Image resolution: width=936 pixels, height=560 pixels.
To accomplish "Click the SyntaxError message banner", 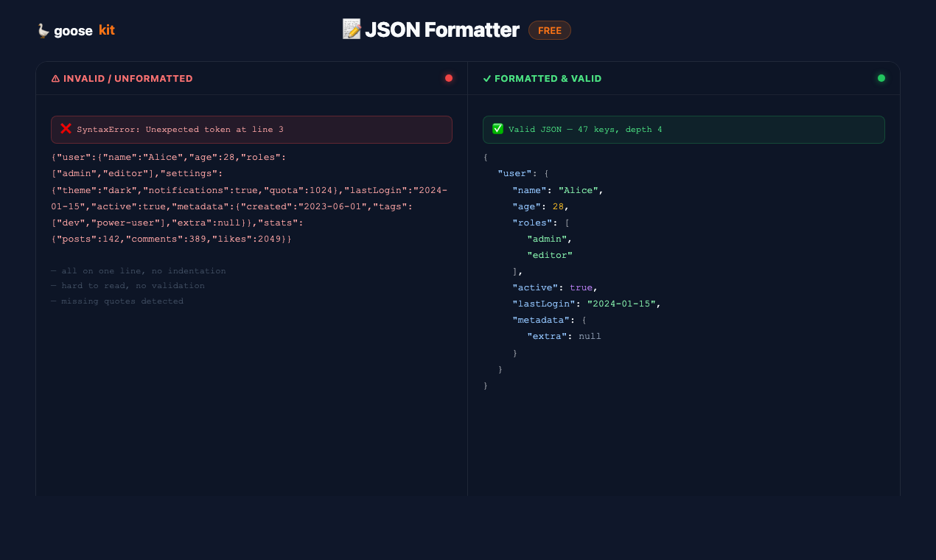I will [x=251, y=130].
